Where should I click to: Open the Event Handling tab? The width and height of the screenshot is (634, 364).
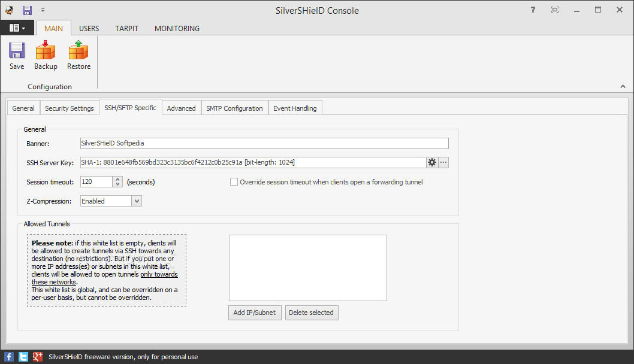(295, 108)
